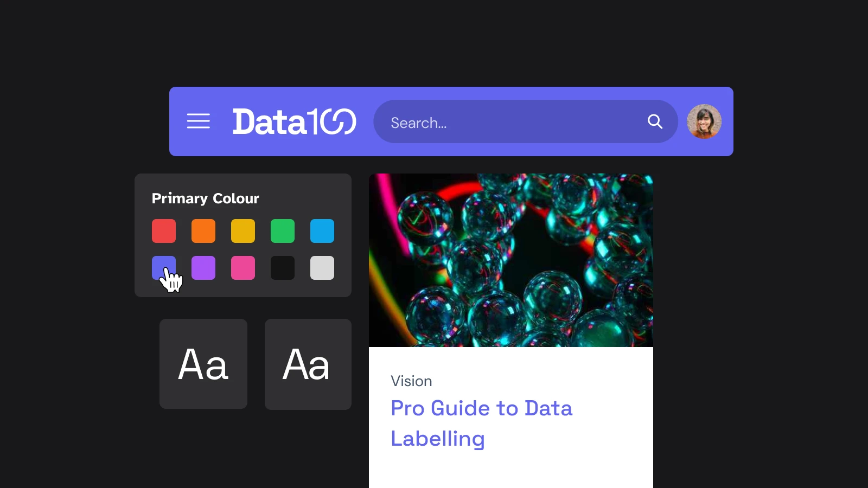
Task: Select the yellow primary colour swatch
Action: (x=243, y=231)
